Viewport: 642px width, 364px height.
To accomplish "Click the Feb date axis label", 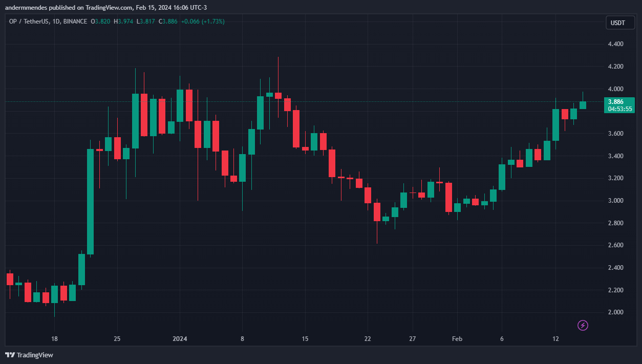I will point(457,339).
